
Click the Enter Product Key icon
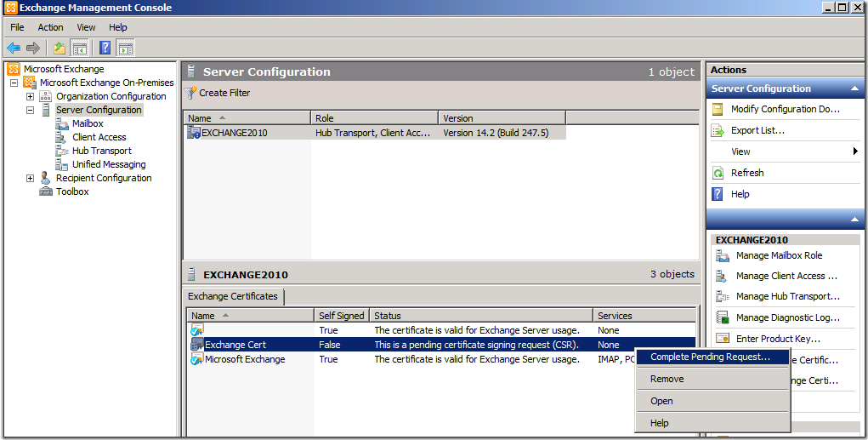point(723,339)
